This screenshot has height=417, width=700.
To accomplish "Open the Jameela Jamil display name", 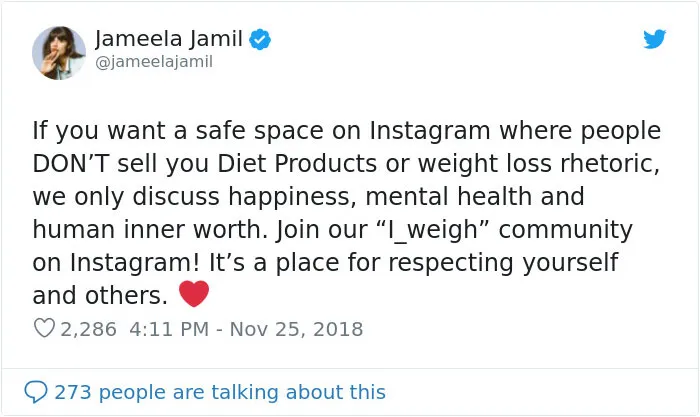I will [169, 38].
